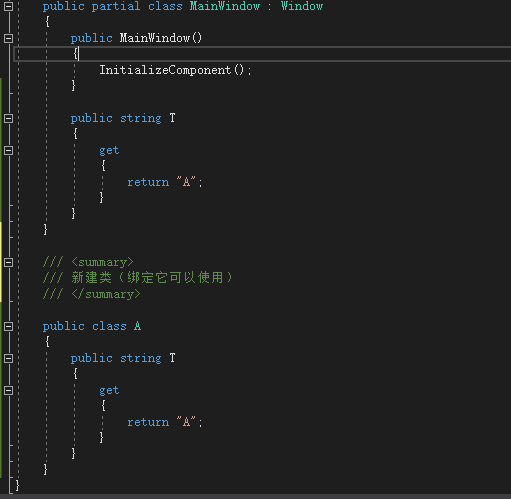This screenshot has height=499, width=511.
Task: Collapse get accessor inside class A
Action: pos(9,390)
